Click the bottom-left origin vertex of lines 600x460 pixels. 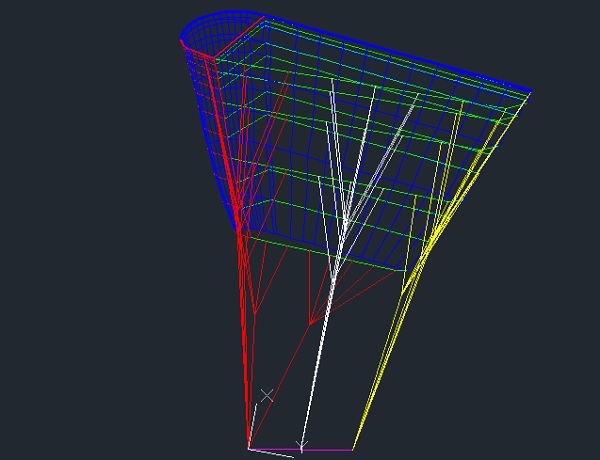pyautogui.click(x=249, y=447)
